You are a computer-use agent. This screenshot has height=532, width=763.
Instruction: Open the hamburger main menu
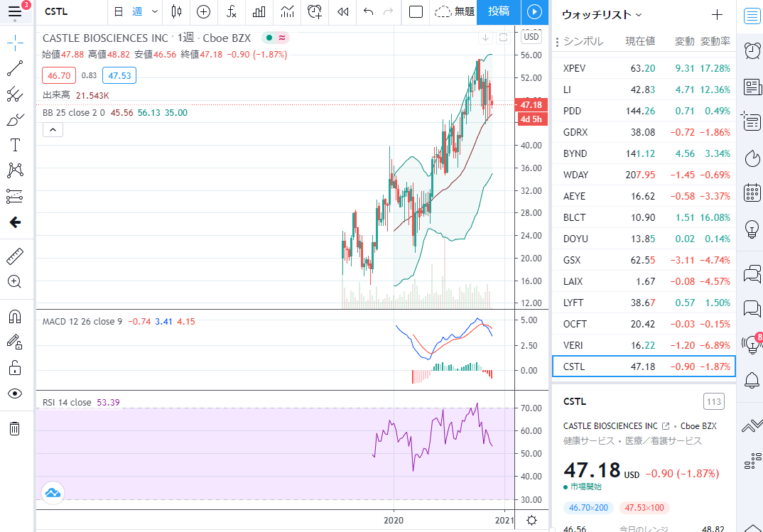pyautogui.click(x=15, y=11)
